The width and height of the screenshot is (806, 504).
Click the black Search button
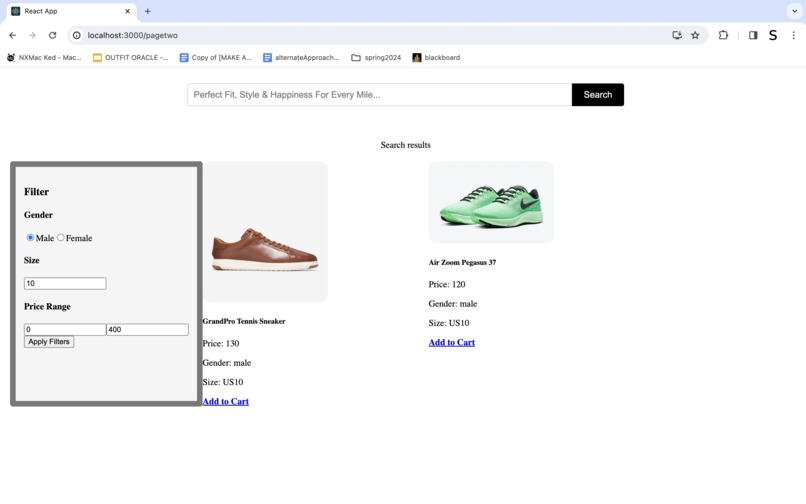tap(598, 95)
